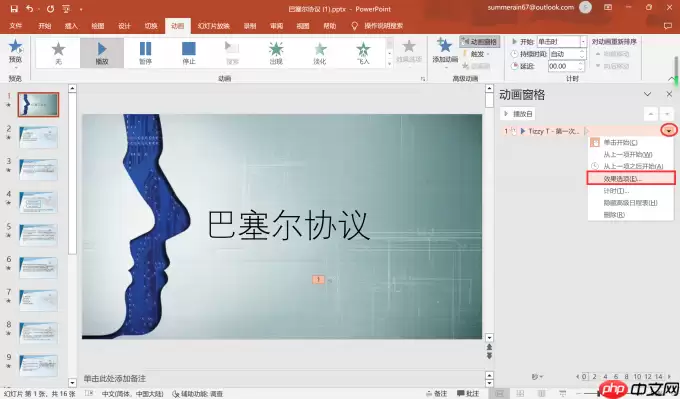Select the 播放 (Play) media animation
Screen dimensions: 680x399
click(x=102, y=52)
